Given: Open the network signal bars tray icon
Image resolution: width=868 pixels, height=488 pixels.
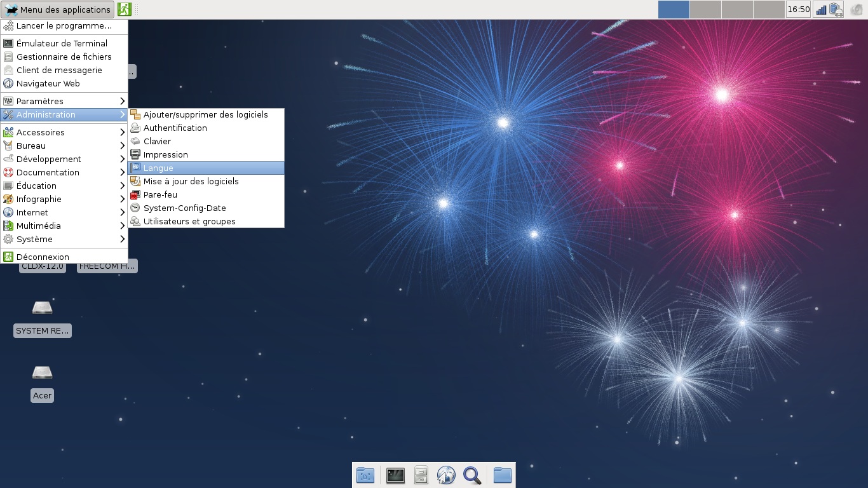Looking at the screenshot, I should click(821, 10).
